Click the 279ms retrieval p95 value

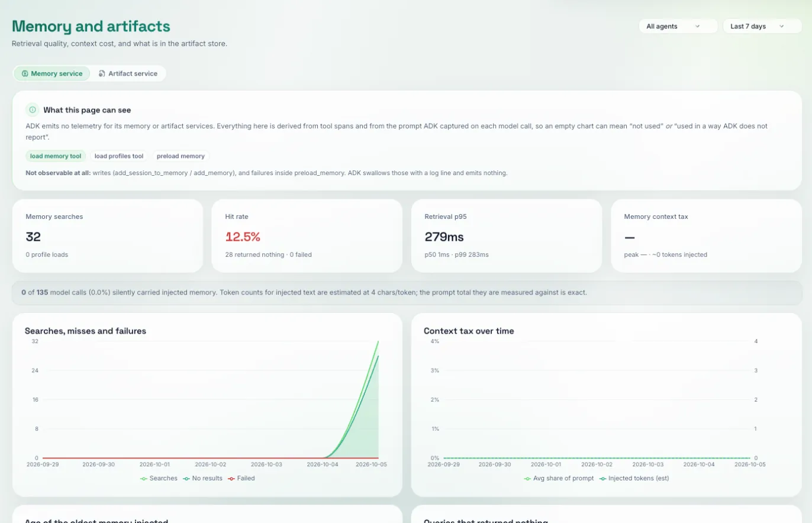click(x=444, y=237)
